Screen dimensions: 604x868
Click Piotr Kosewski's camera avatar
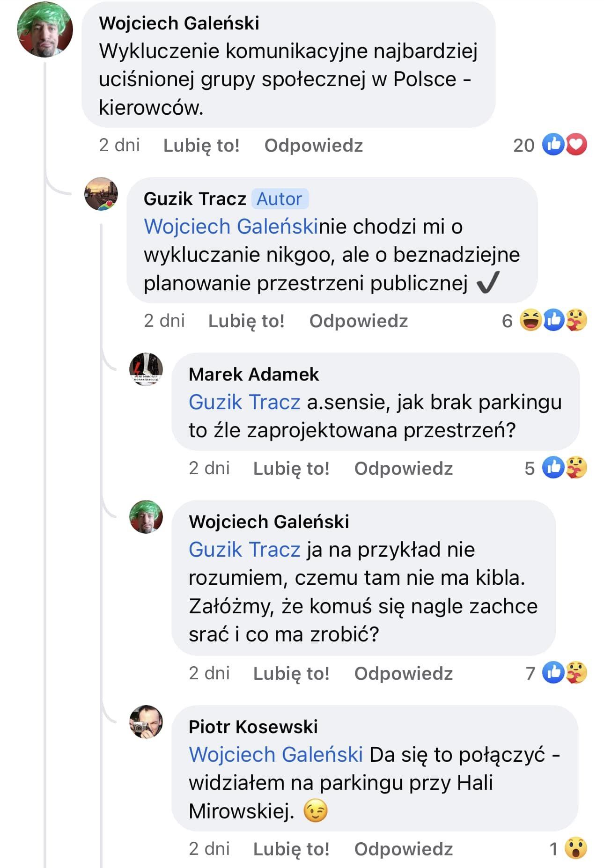(x=146, y=721)
